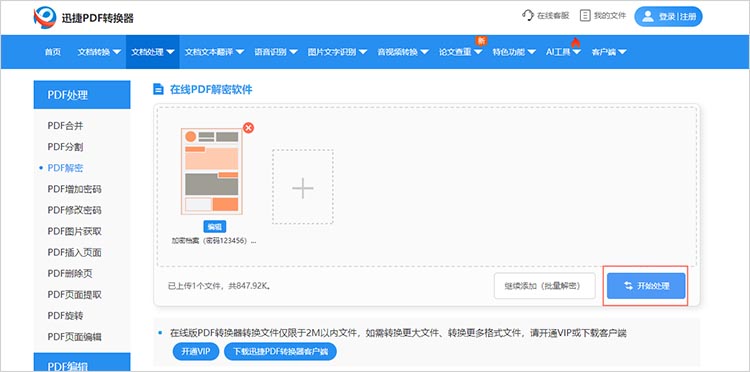Click the plus icon to add file
Image resolution: width=750 pixels, height=372 pixels.
[303, 187]
